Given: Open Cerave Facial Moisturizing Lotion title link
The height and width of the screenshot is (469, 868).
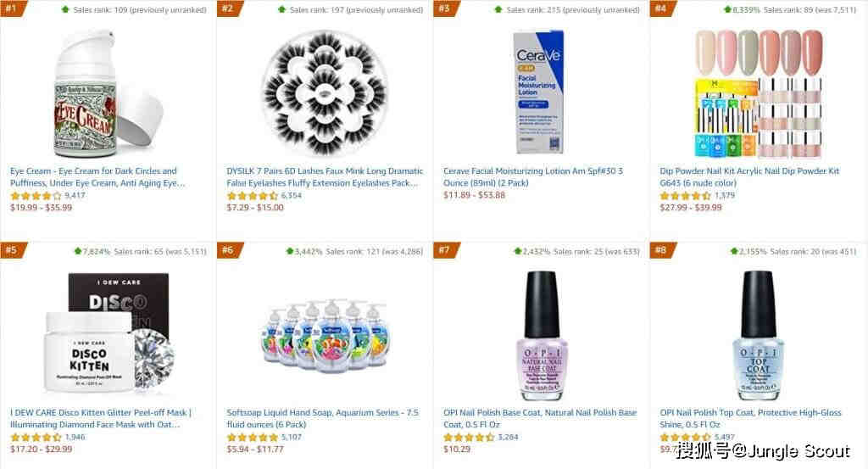Looking at the screenshot, I should point(532,177).
